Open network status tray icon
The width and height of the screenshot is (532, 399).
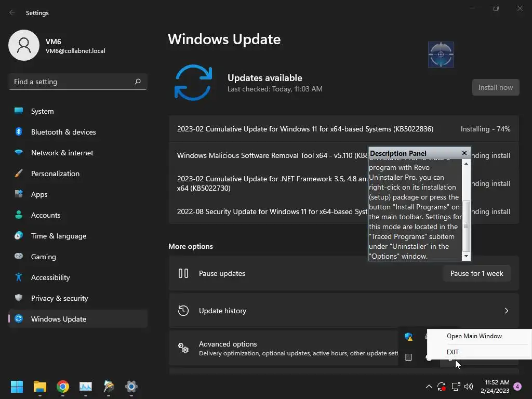point(456,387)
